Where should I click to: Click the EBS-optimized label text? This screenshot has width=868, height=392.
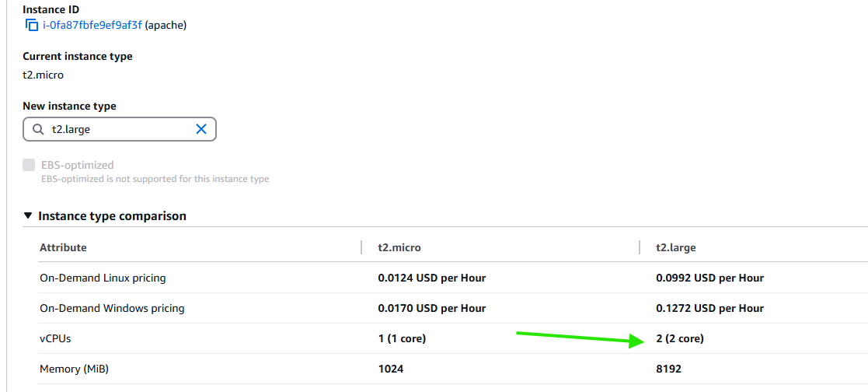point(77,165)
